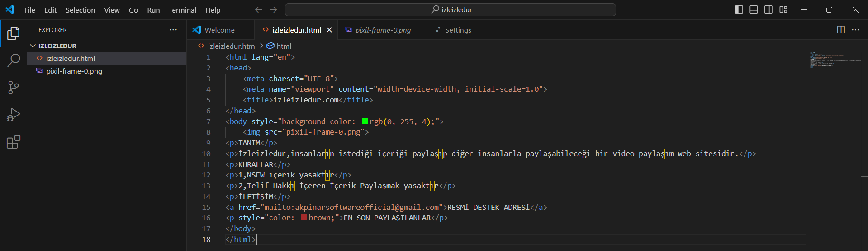
Task: Toggle the bottom Panel visibility
Action: tap(754, 9)
